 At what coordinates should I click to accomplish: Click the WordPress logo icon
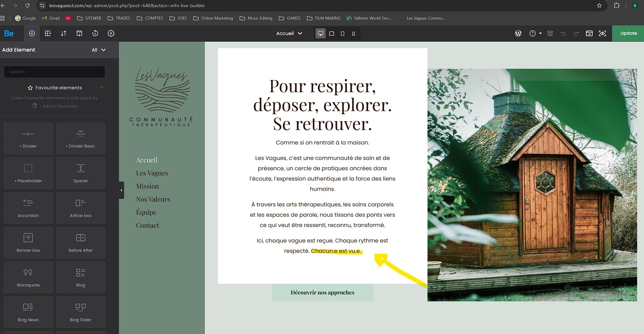[x=518, y=33]
